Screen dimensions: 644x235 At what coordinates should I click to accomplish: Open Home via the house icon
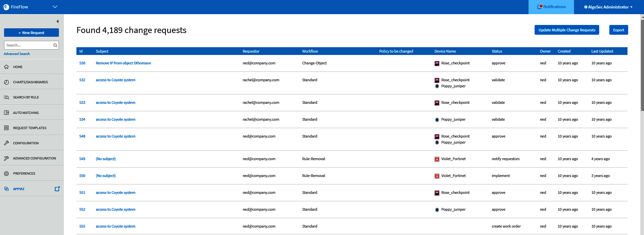pyautogui.click(x=6, y=67)
